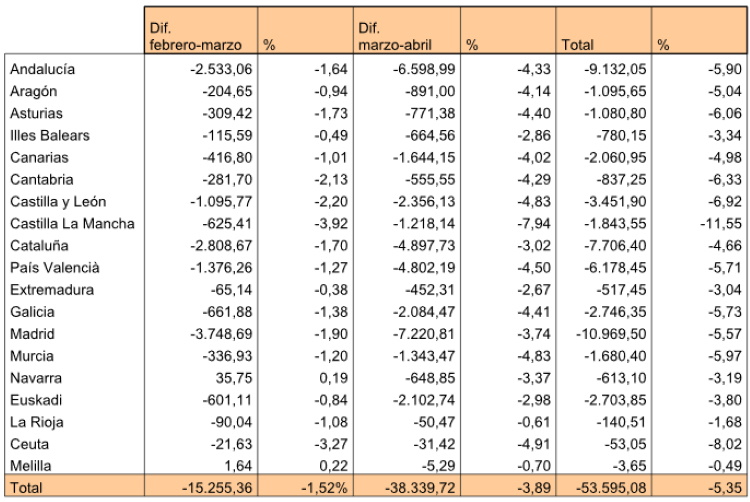This screenshot has width=750, height=502.
Task: Select the grand total cell -53.595,08
Action: (611, 488)
